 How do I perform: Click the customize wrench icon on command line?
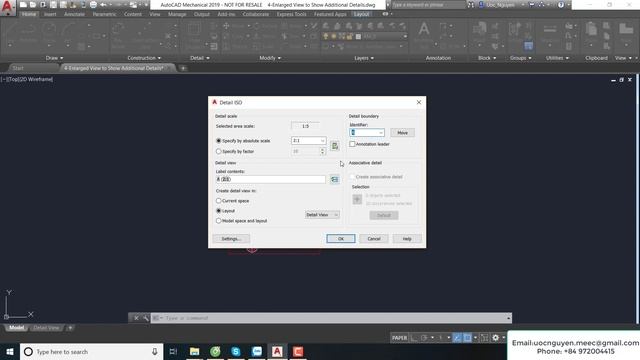point(145,318)
